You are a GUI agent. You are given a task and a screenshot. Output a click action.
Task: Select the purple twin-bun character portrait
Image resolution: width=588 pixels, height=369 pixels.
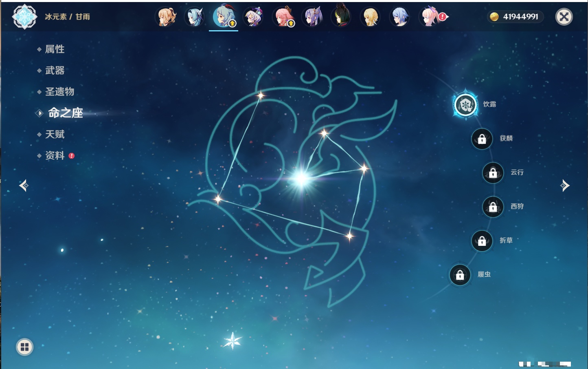click(312, 17)
